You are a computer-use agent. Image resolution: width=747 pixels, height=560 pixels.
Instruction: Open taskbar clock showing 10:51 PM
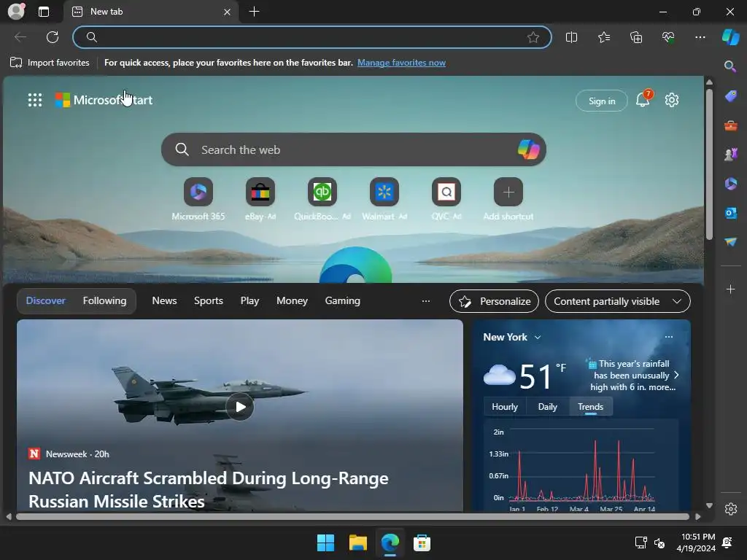click(696, 542)
